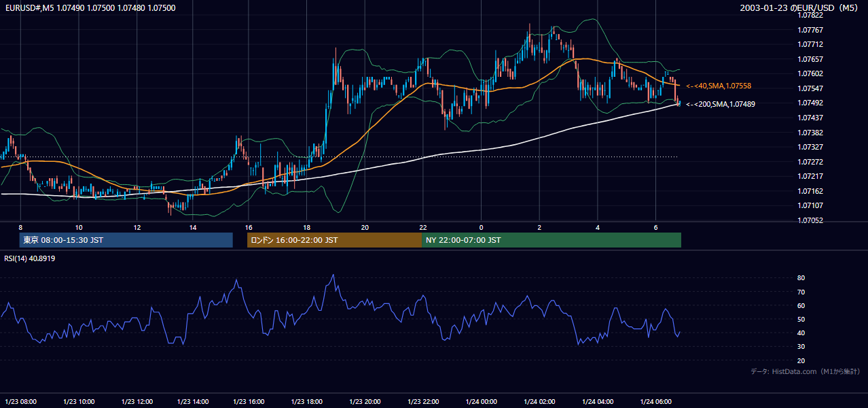Screen dimensions: 868x408
Task: Click the date label 1/23 14:00
Action: (x=193, y=402)
